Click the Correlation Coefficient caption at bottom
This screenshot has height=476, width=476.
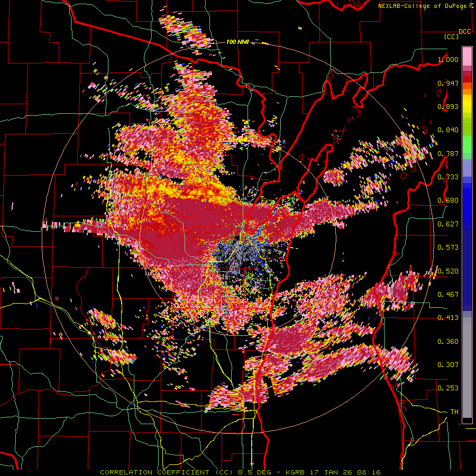(x=240, y=472)
